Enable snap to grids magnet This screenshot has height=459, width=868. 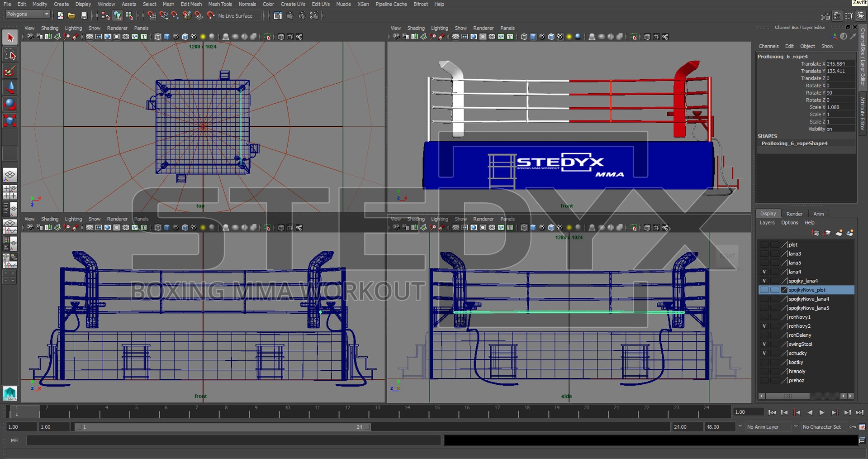click(x=152, y=16)
